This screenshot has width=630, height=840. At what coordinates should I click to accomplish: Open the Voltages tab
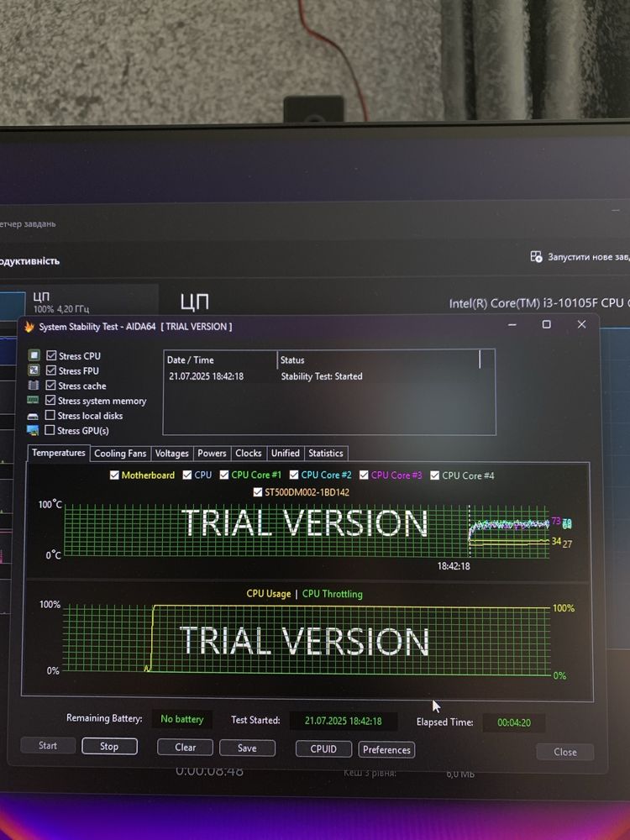172,454
